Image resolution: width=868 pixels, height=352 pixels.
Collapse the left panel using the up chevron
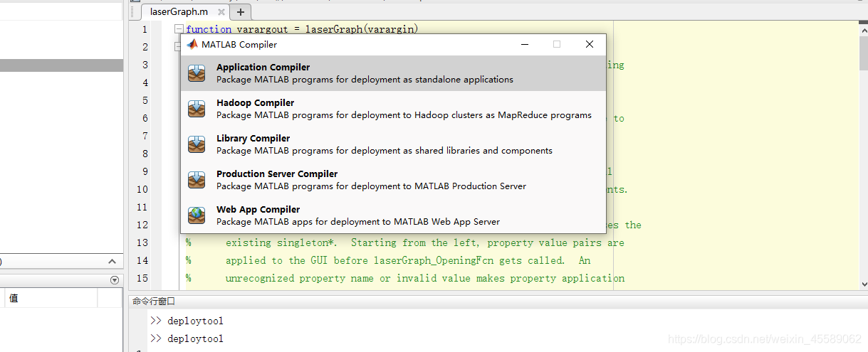coord(112,262)
